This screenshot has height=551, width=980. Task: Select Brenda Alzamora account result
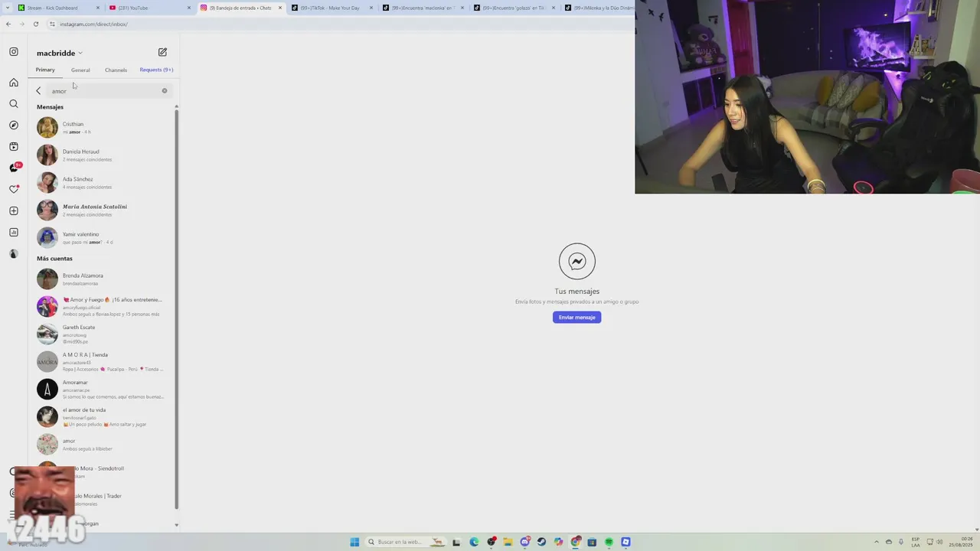[103, 279]
